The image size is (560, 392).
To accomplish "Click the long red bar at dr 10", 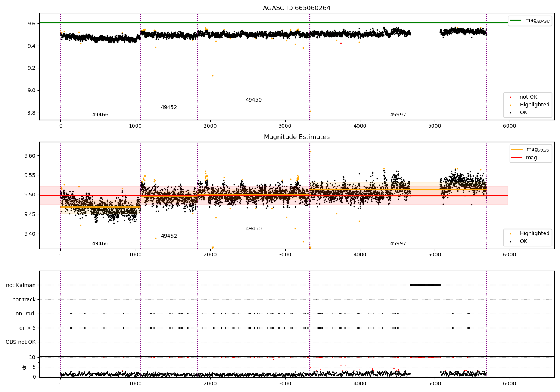I will pos(425,358).
